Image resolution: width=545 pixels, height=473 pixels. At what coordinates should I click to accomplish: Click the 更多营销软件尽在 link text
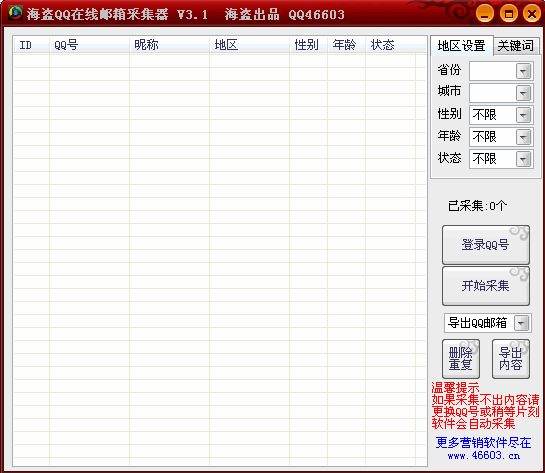tap(484, 442)
